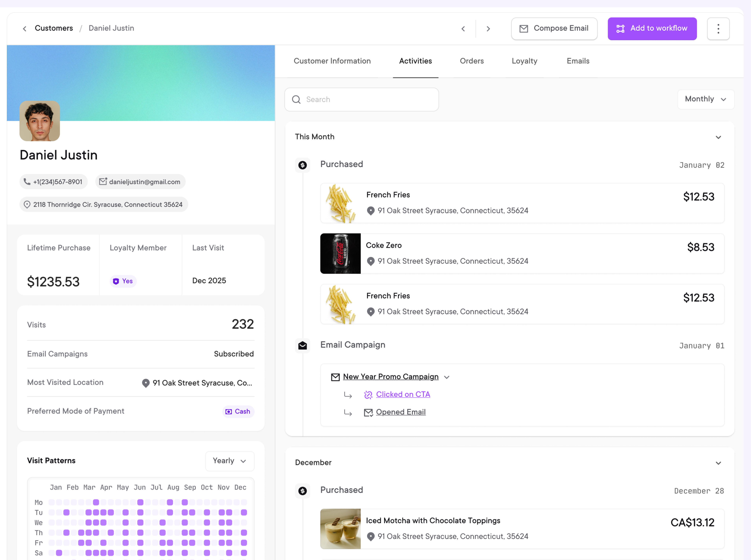Click the Email Campaign envelope timeline icon

pyautogui.click(x=302, y=345)
